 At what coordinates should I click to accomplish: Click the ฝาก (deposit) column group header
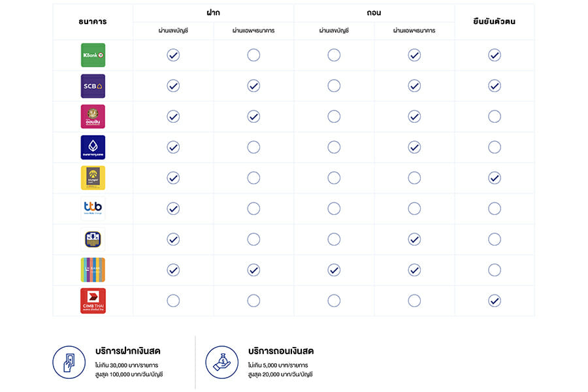(x=213, y=13)
